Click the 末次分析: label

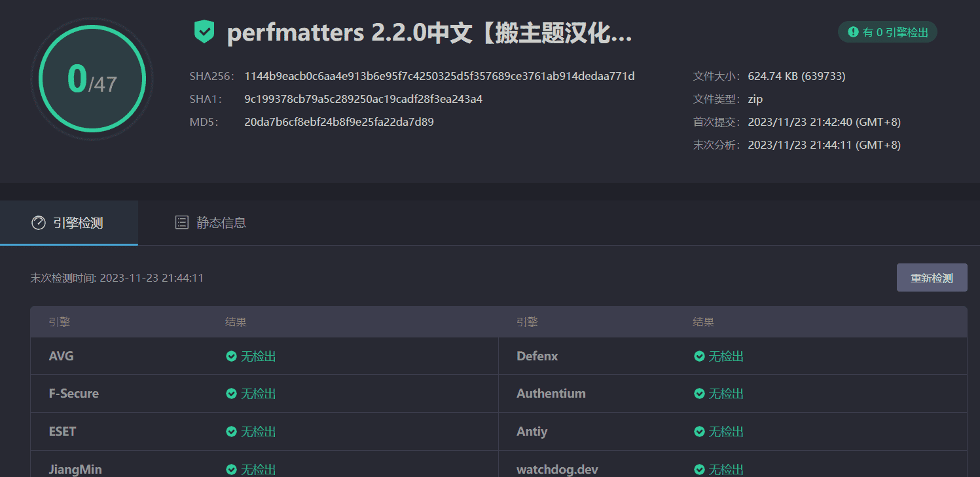click(x=717, y=145)
